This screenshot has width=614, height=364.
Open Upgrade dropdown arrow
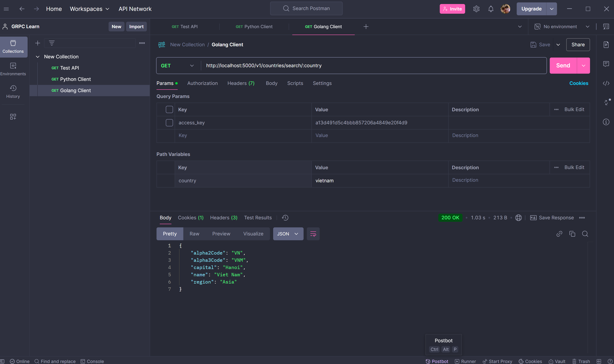[551, 9]
